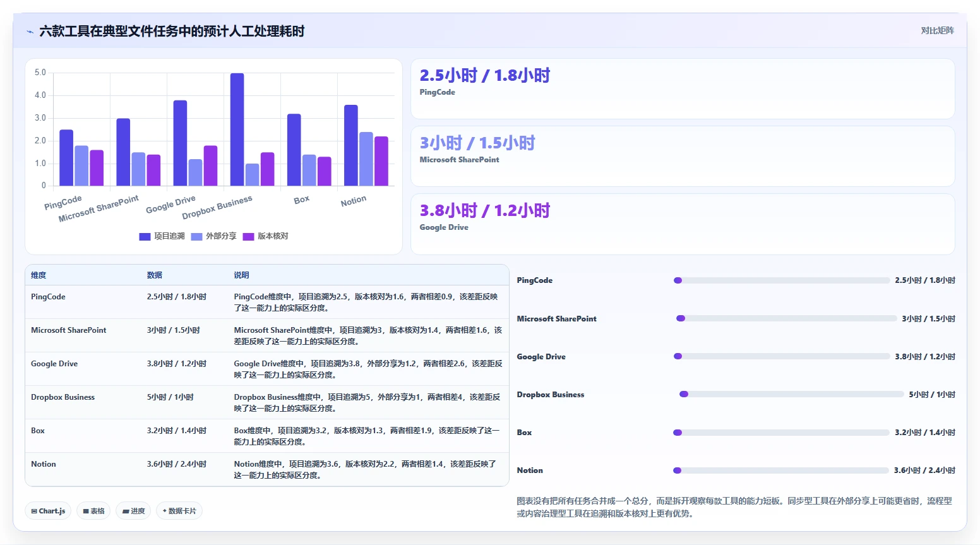Select the Dropbox Business table row name

(x=63, y=397)
